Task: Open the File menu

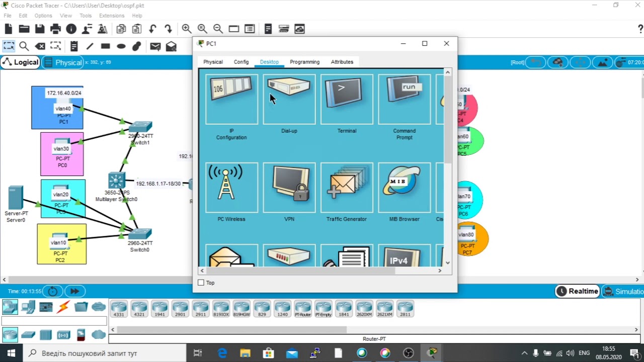Action: pyautogui.click(x=8, y=16)
